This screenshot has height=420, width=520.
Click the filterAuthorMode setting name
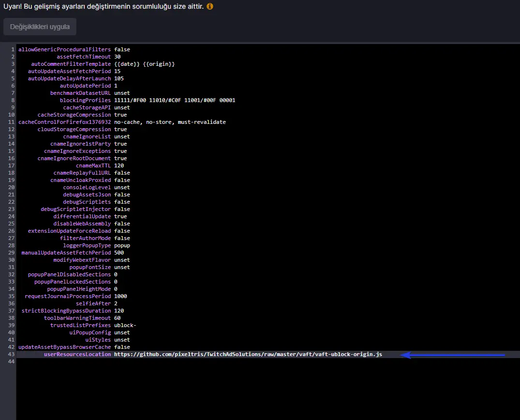coord(85,238)
